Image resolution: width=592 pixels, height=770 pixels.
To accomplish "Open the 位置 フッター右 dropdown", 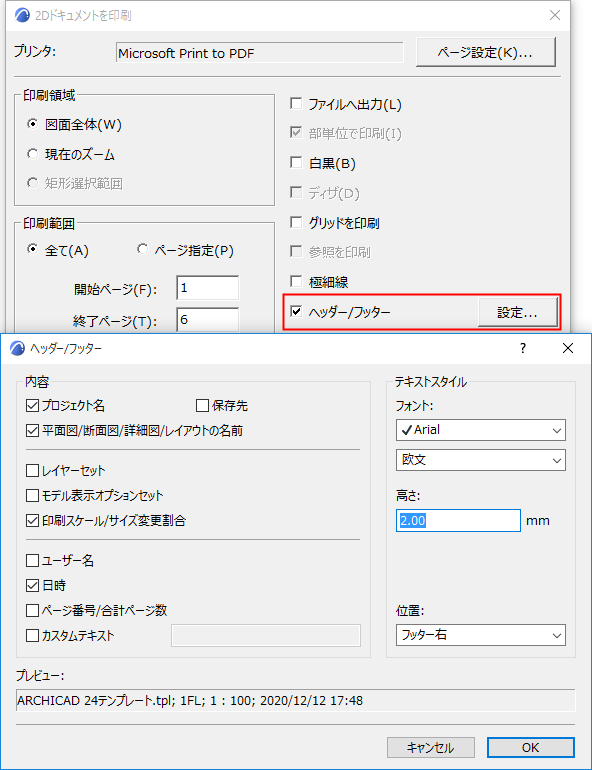I will pyautogui.click(x=481, y=635).
